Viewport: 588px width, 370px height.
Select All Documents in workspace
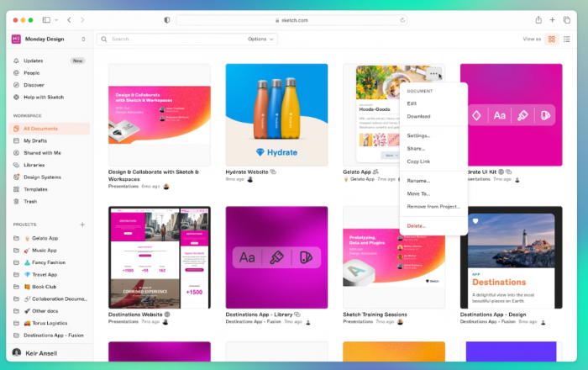point(49,129)
